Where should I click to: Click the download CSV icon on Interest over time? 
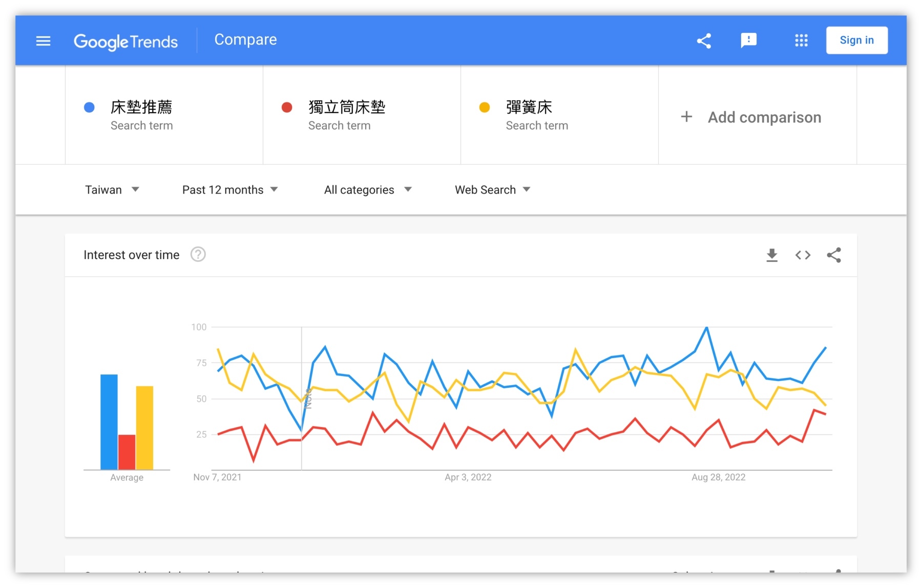[x=772, y=255]
